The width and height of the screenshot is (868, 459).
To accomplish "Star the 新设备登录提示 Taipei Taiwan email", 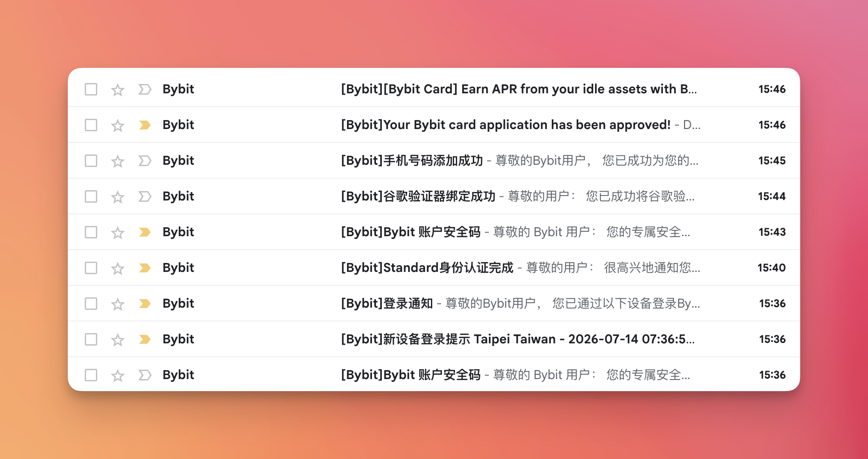I will click(118, 340).
